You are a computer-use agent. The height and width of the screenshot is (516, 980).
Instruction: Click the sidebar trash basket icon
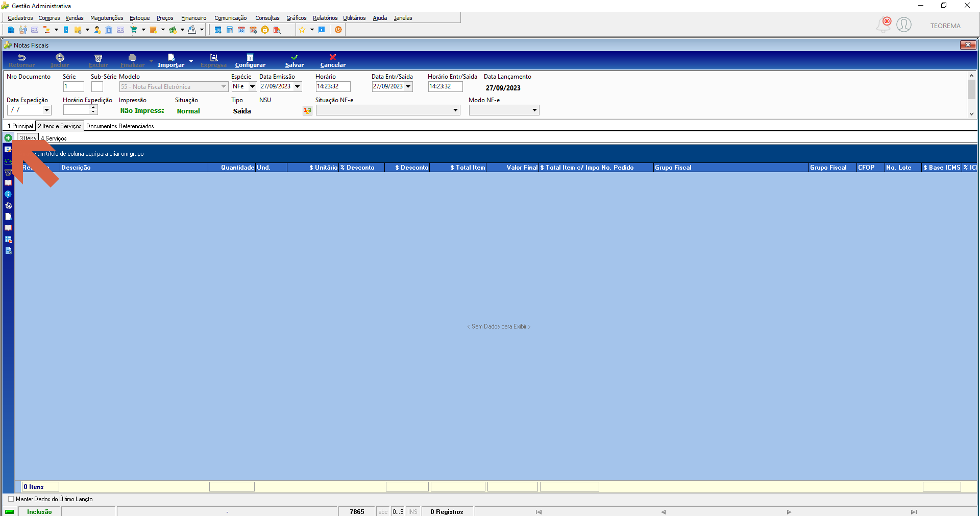(8, 172)
